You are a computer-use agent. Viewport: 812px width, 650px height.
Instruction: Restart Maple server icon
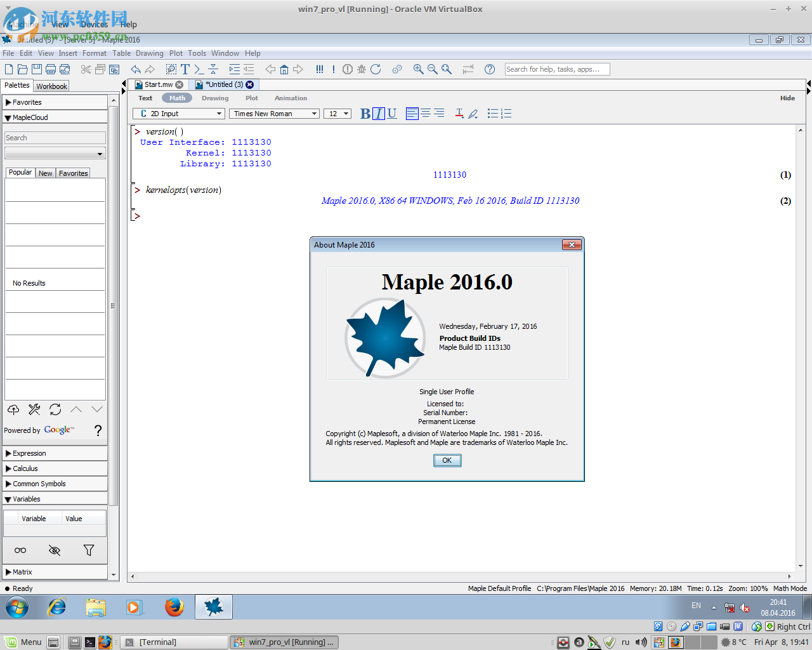click(x=376, y=69)
